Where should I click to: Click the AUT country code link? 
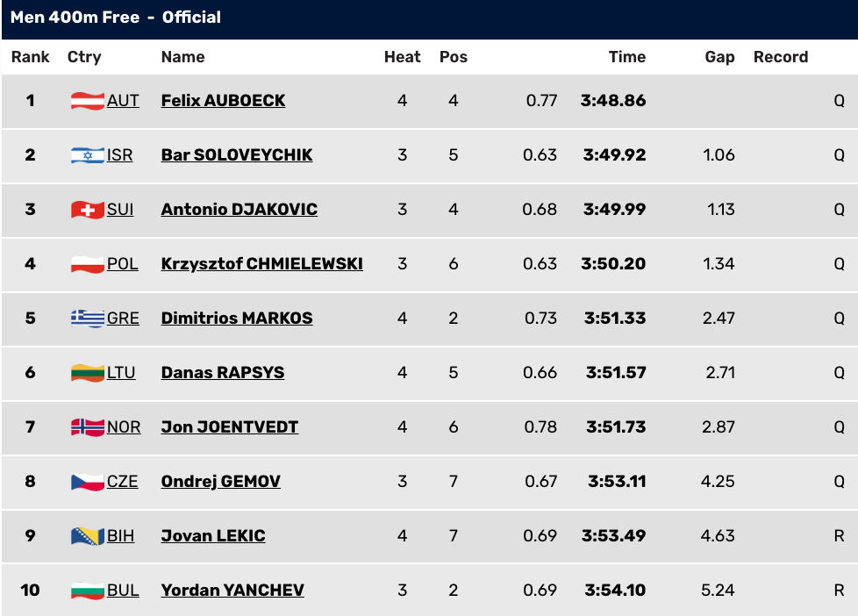tap(123, 101)
